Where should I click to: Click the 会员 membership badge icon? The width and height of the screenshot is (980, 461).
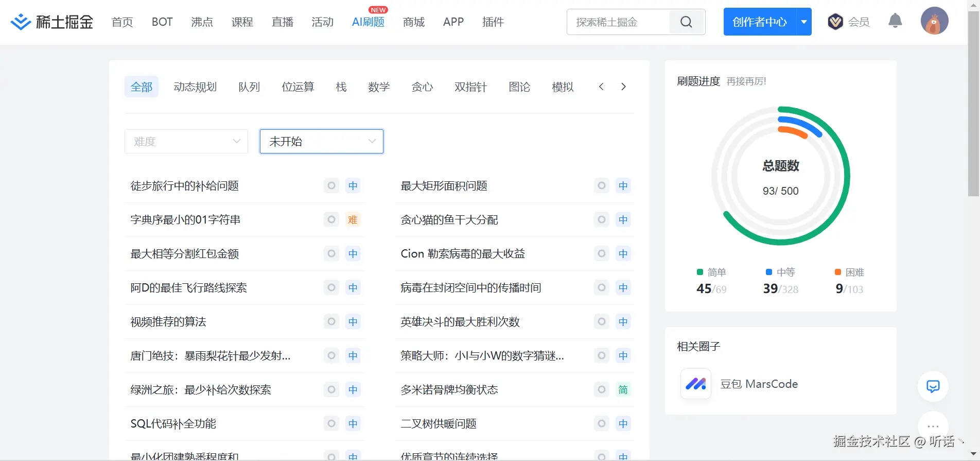click(x=835, y=22)
